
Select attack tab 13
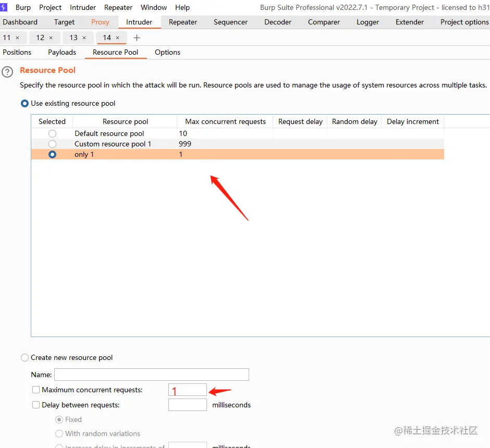(73, 38)
